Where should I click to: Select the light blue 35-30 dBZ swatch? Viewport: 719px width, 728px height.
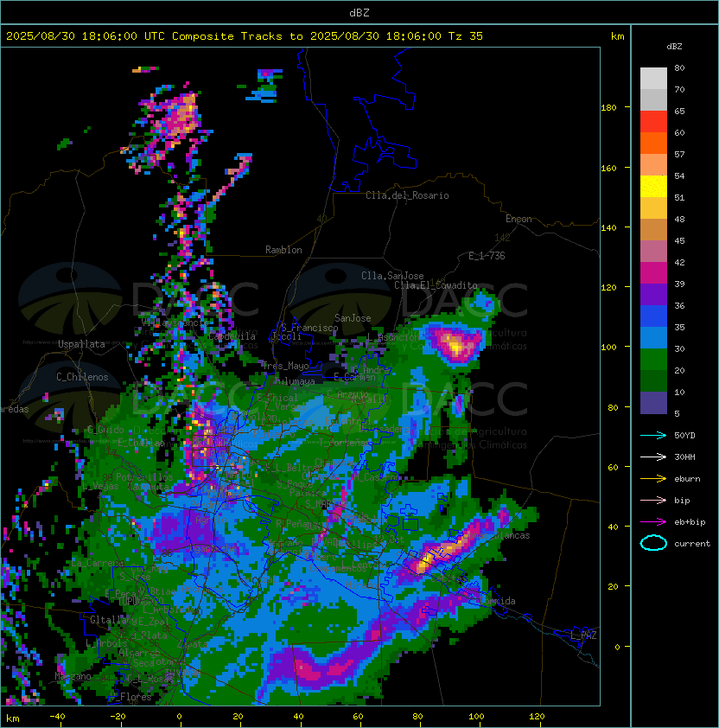[x=653, y=337]
